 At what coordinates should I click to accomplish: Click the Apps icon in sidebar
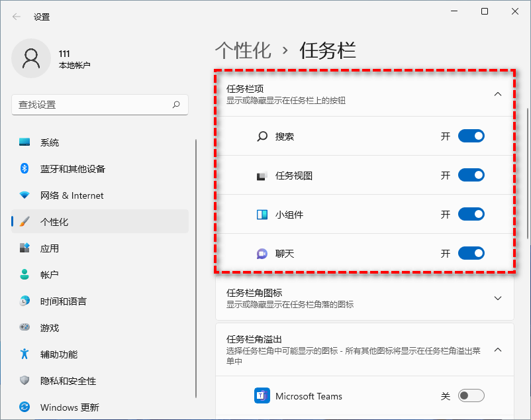tap(24, 248)
